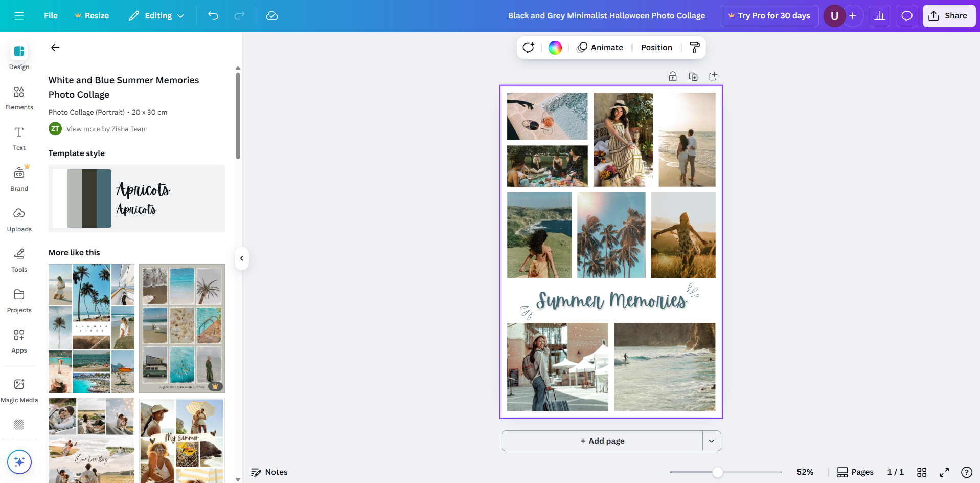Click the design title in the top bar
This screenshot has width=980, height=483.
click(606, 16)
